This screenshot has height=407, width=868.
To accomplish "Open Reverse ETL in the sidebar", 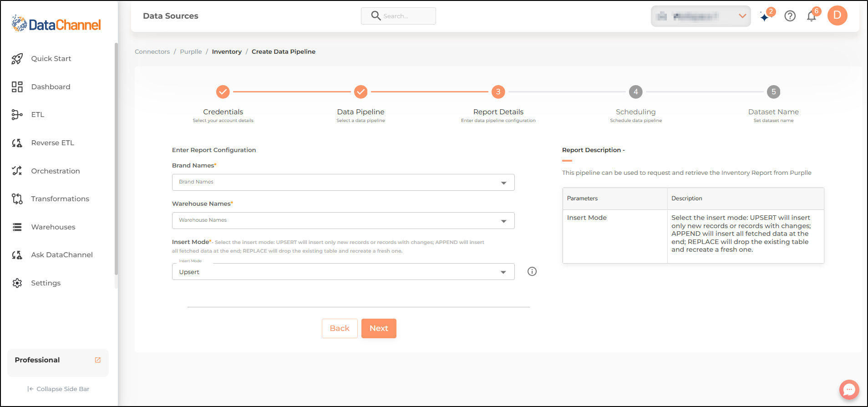I will tap(52, 143).
